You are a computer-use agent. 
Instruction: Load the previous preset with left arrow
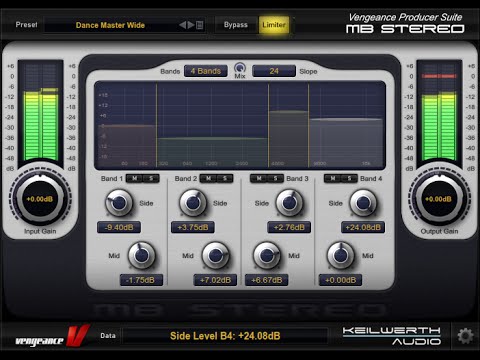(x=182, y=25)
